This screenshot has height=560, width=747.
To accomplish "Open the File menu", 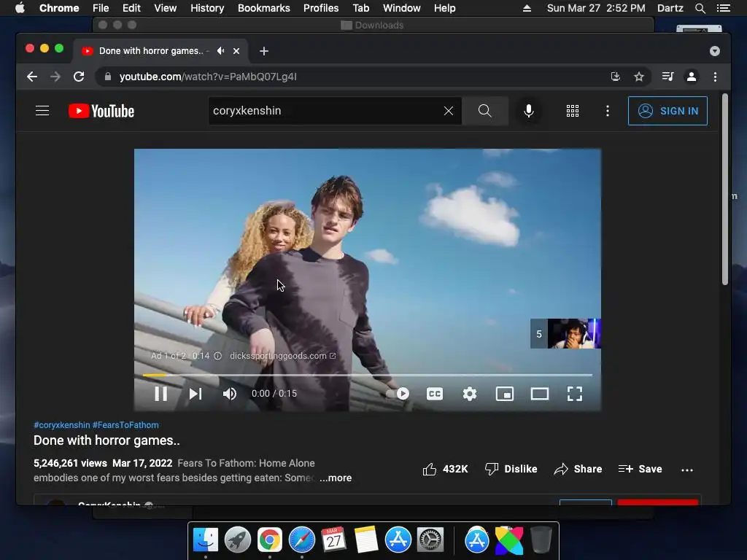I will click(x=101, y=8).
